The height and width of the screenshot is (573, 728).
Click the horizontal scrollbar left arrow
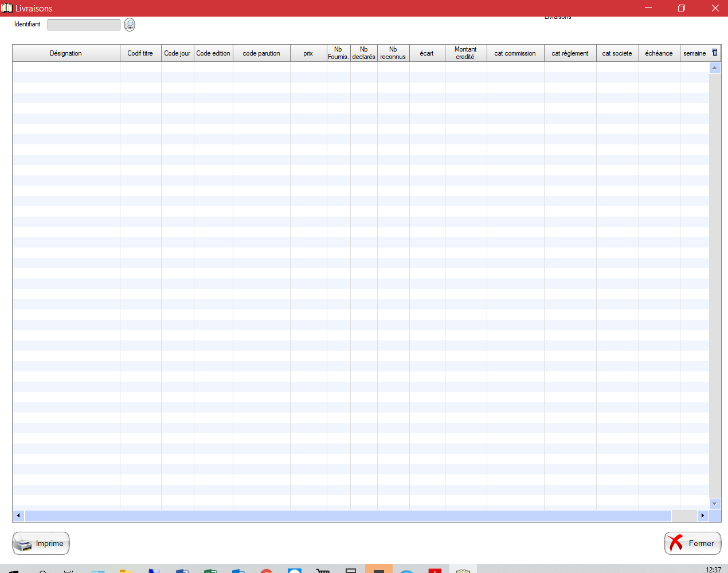point(19,516)
